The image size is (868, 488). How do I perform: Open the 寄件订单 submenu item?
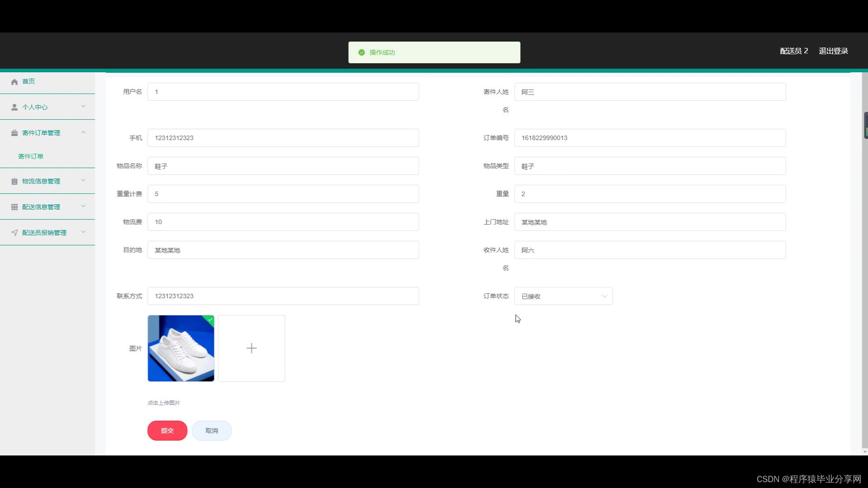pyautogui.click(x=31, y=156)
